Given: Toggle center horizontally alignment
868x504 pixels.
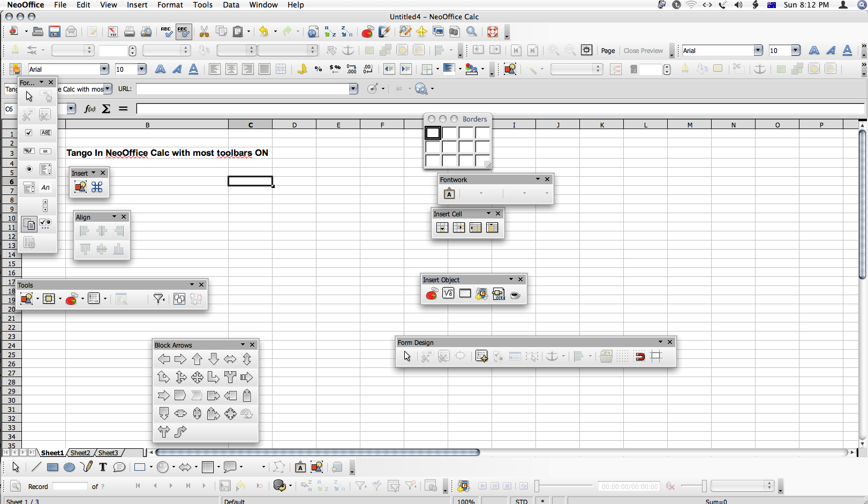Looking at the screenshot, I should [x=231, y=69].
